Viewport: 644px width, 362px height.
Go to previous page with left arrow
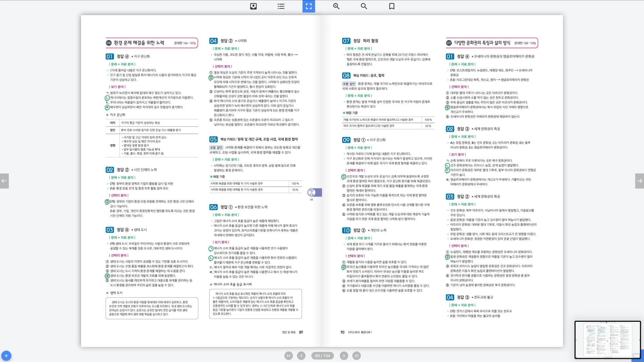4,181
